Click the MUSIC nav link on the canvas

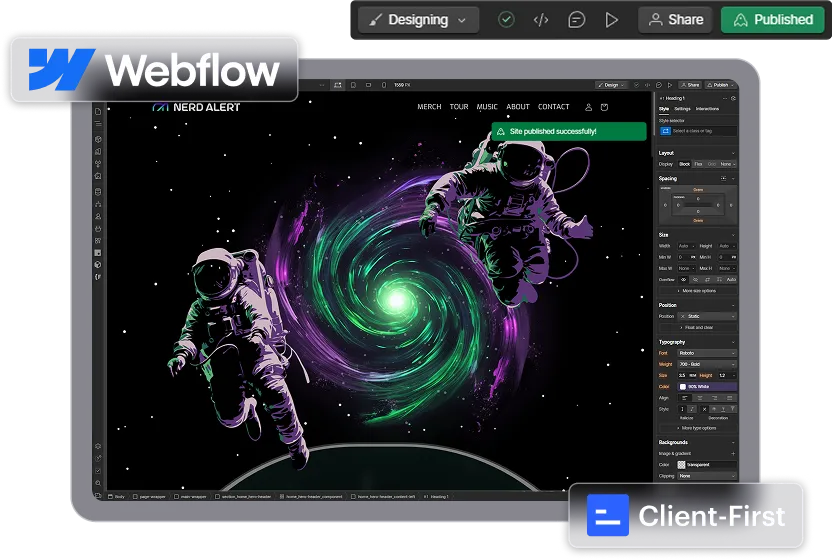[x=487, y=107]
